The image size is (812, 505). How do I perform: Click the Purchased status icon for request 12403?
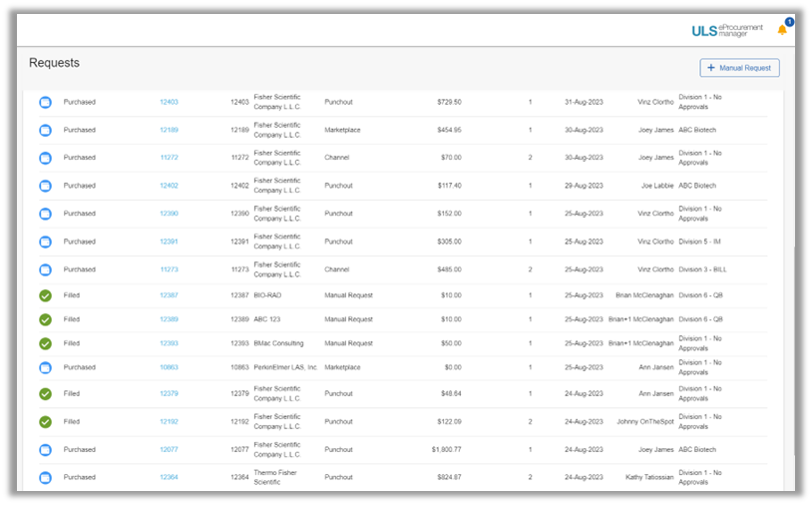pos(45,102)
